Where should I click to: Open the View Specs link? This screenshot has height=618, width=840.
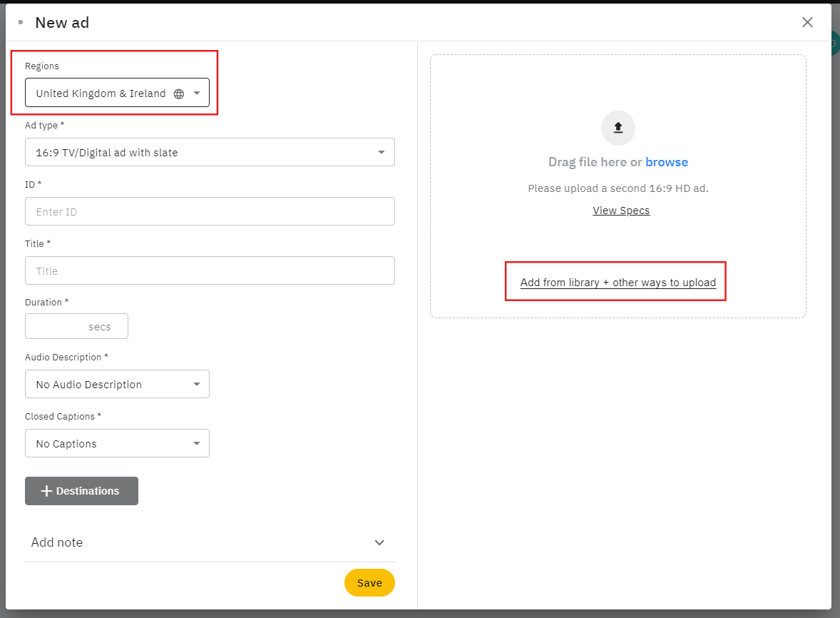[621, 211]
